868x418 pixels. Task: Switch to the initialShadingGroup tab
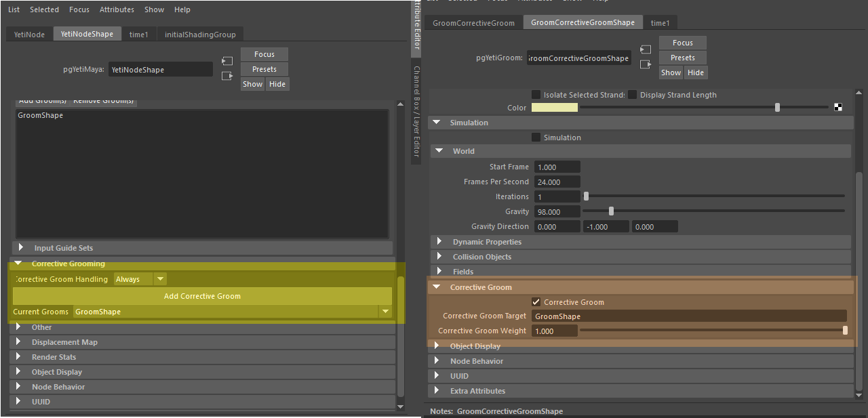pos(200,34)
